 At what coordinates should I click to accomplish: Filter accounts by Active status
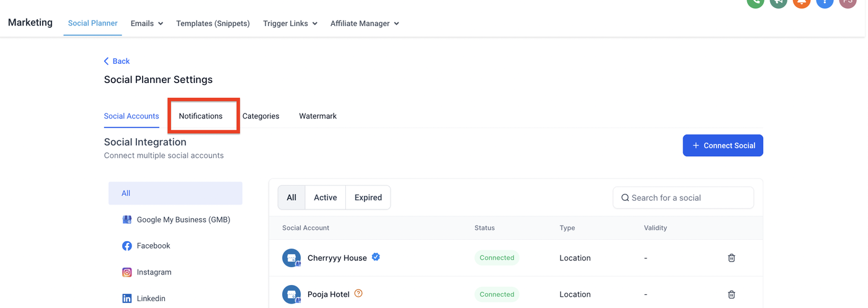tap(325, 198)
